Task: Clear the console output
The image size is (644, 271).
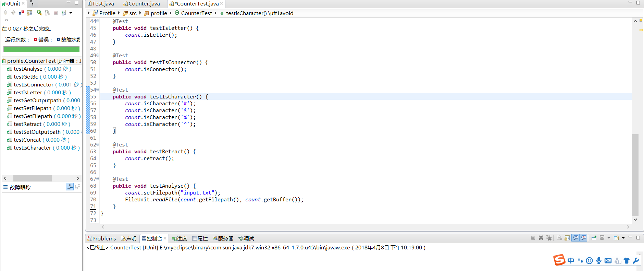Action: 559,238
